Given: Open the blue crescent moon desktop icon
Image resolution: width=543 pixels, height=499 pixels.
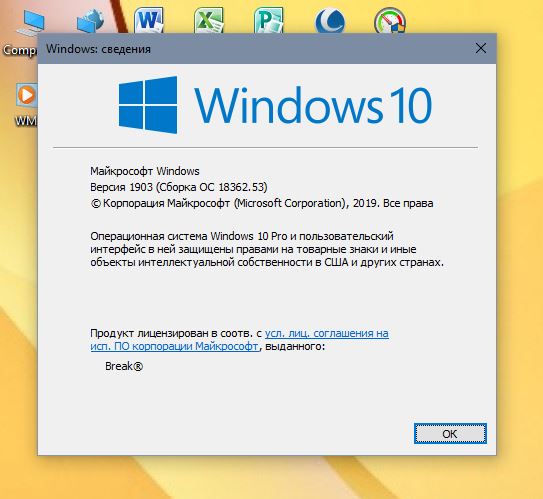Looking at the screenshot, I should pyautogui.click(x=330, y=21).
